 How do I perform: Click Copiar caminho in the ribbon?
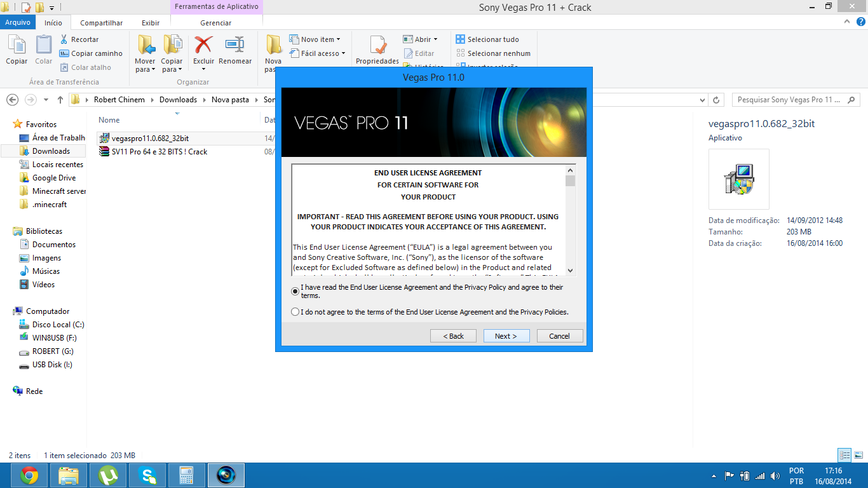(91, 53)
